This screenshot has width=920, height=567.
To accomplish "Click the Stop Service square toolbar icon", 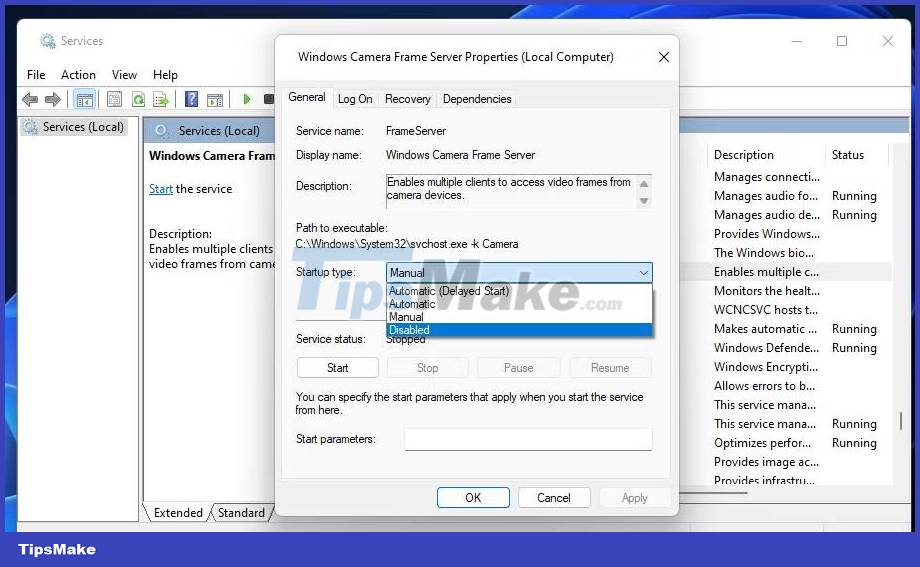I will click(269, 99).
